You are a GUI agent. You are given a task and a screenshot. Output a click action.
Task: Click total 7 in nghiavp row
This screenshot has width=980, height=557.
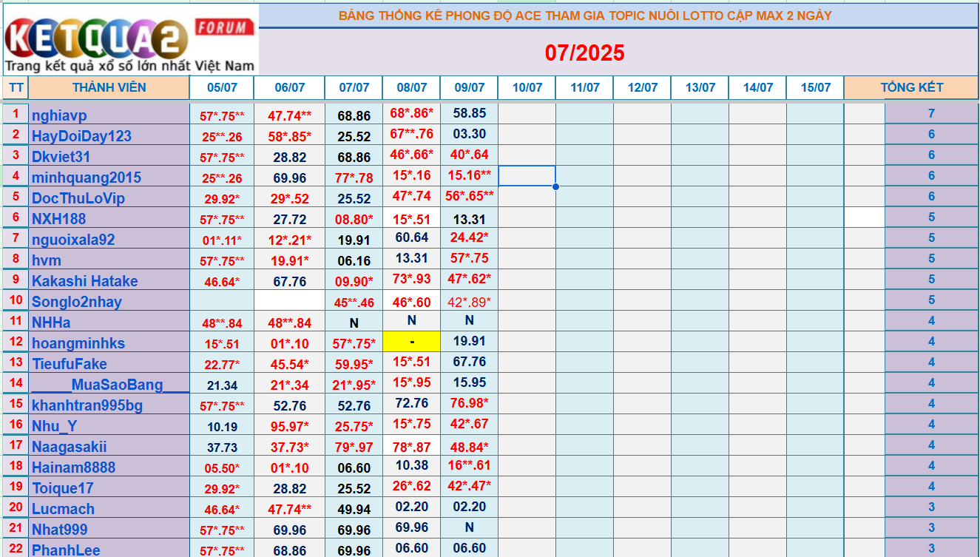click(931, 114)
